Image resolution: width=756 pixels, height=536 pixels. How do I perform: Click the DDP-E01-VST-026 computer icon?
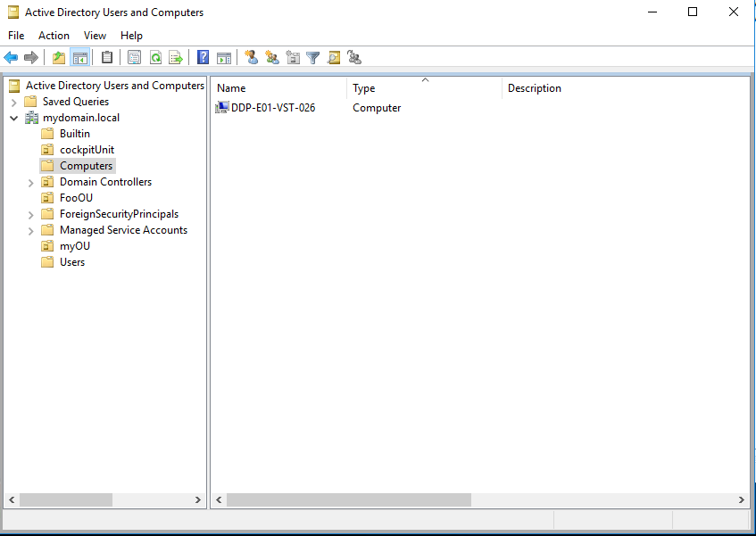click(x=222, y=107)
